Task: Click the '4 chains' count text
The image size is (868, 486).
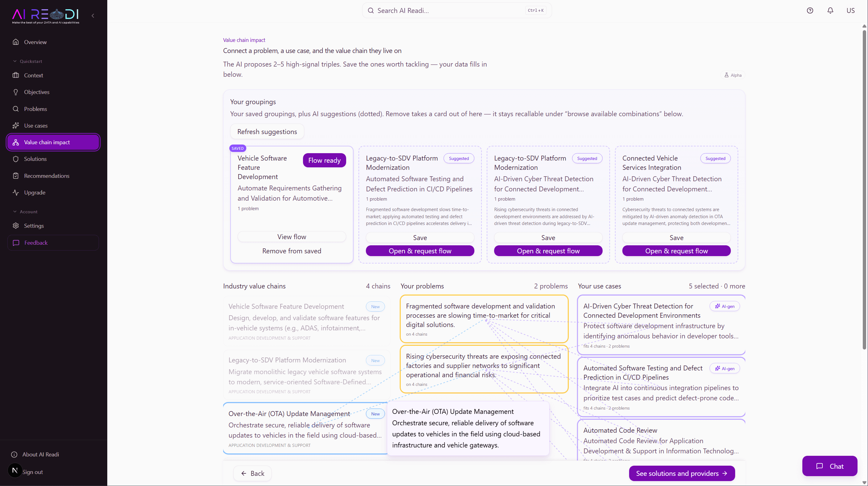Action: 378,286
